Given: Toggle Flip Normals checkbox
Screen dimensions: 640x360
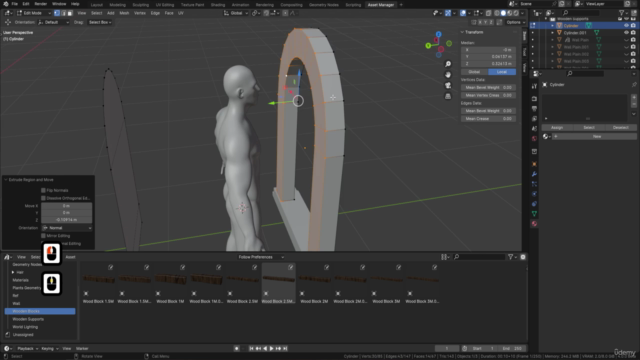Looking at the screenshot, I should pos(43,190).
